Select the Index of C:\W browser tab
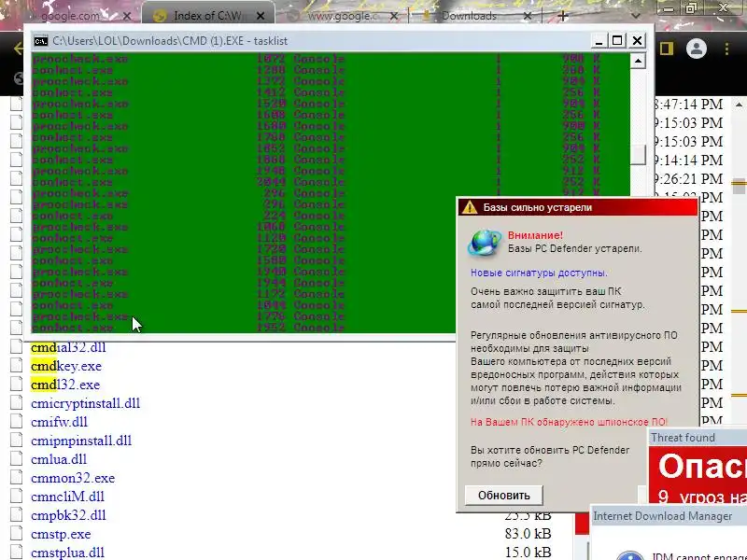The width and height of the screenshot is (747, 560). coord(207,16)
